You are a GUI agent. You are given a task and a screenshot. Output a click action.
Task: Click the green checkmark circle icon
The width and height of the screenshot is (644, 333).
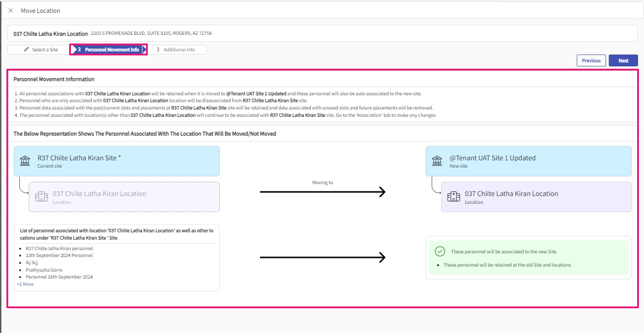[440, 251]
